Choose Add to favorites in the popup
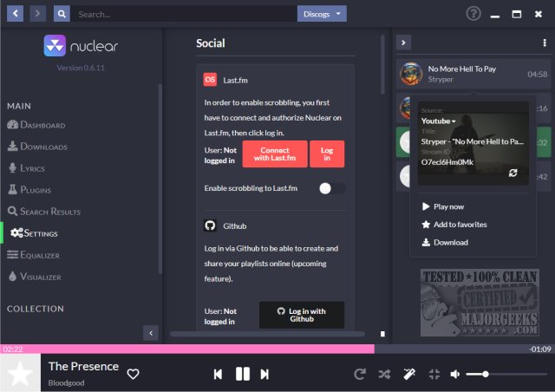 click(x=454, y=224)
